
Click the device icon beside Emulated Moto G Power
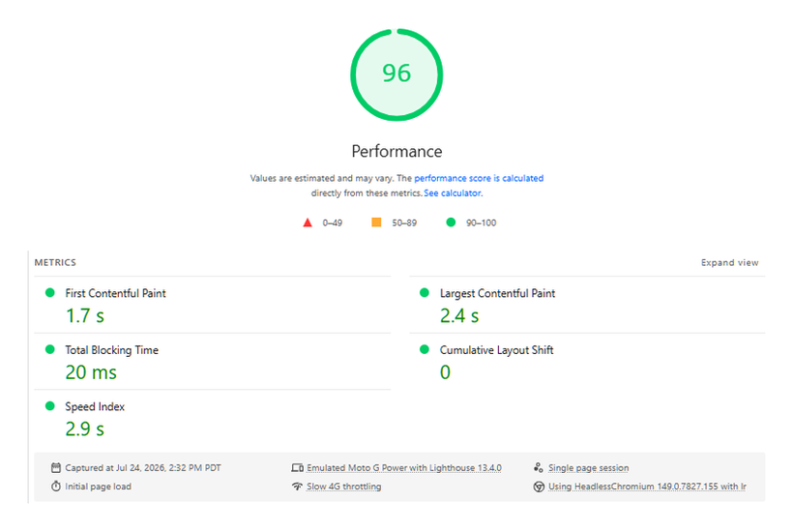[298, 468]
